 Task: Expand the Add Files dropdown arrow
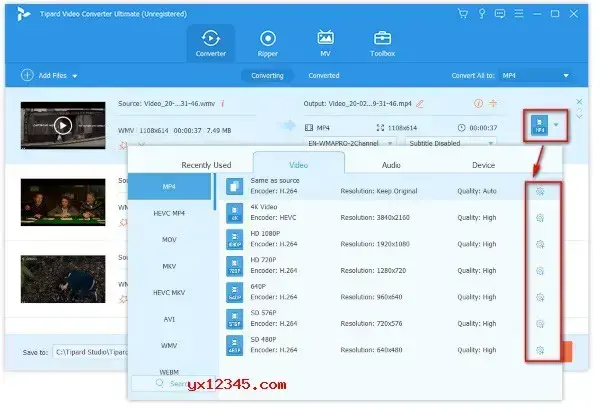click(75, 76)
